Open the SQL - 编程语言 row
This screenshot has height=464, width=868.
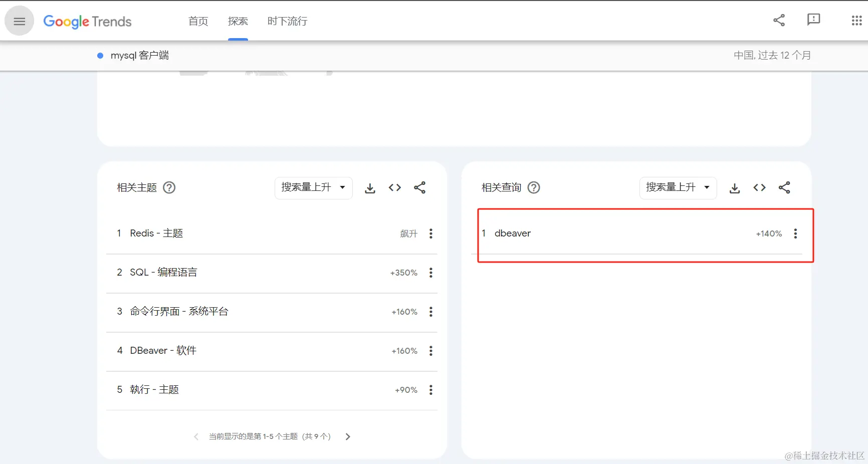pos(272,273)
